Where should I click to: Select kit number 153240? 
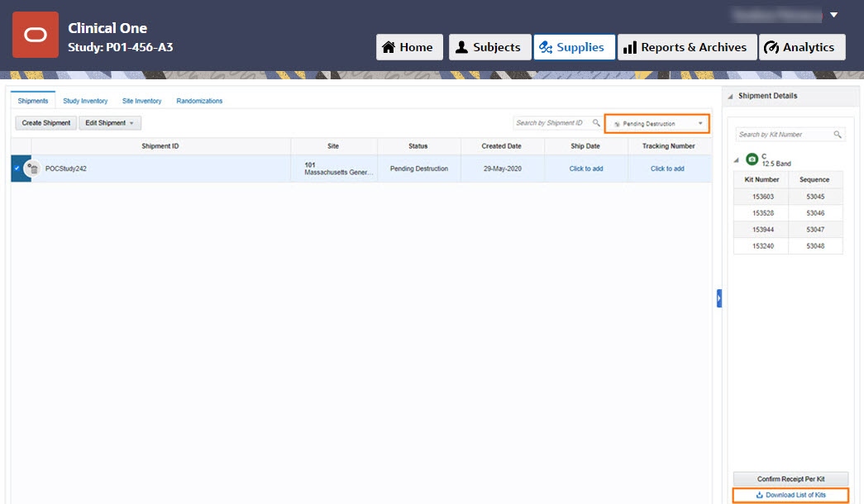(x=763, y=246)
